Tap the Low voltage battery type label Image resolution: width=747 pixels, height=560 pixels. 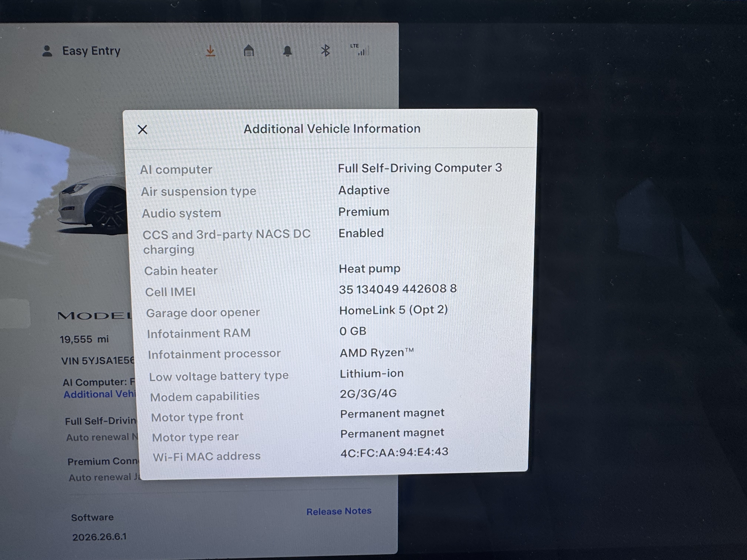(219, 376)
